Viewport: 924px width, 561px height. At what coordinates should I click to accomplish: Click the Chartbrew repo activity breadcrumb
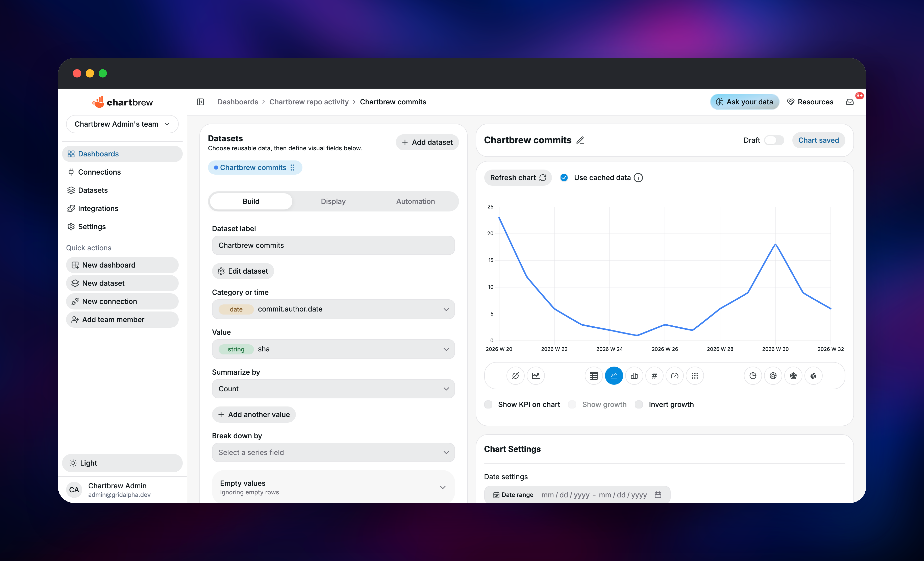[309, 102]
